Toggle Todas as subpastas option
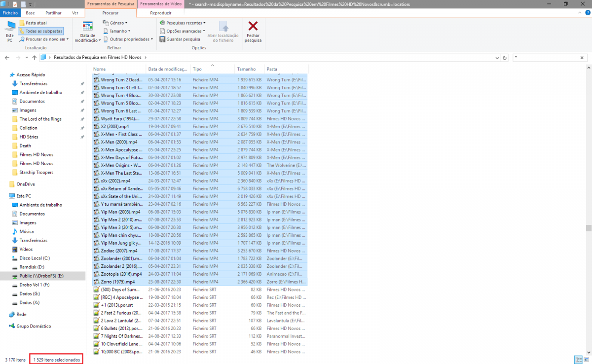 40,31
